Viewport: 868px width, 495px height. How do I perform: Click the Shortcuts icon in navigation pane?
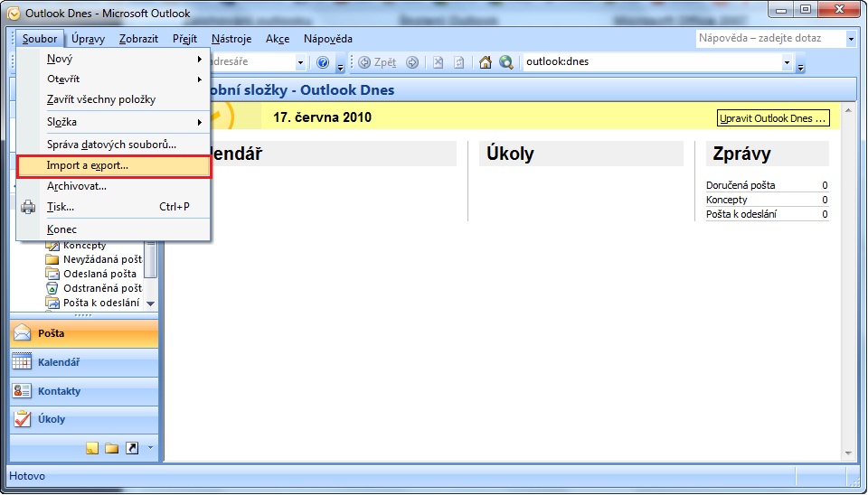[x=132, y=448]
